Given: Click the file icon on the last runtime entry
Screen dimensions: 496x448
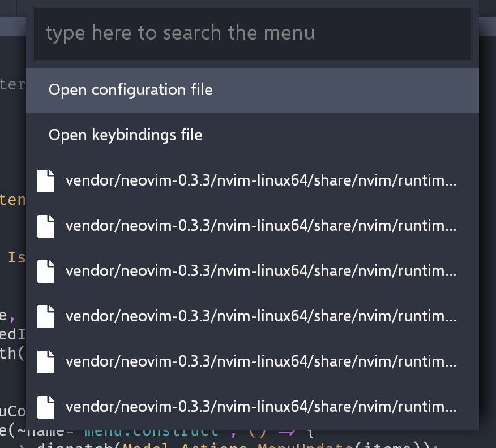Looking at the screenshot, I should tap(46, 407).
